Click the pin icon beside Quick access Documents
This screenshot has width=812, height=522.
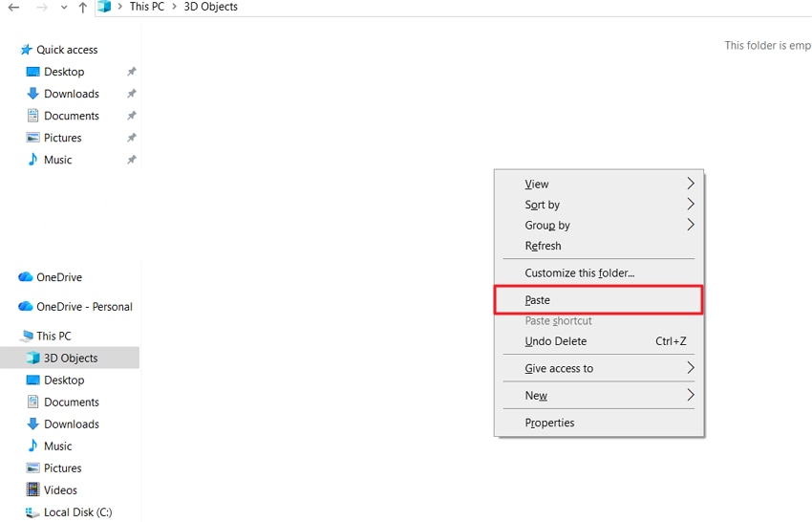click(x=132, y=115)
